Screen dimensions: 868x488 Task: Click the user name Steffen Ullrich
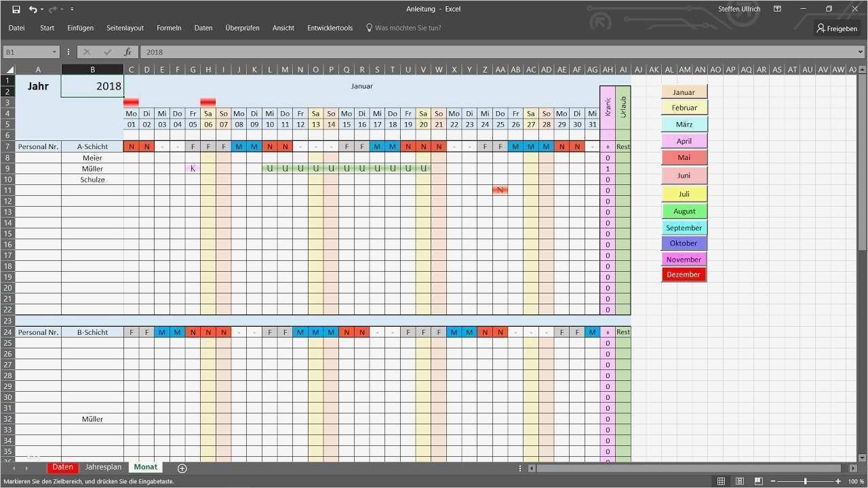(x=741, y=9)
